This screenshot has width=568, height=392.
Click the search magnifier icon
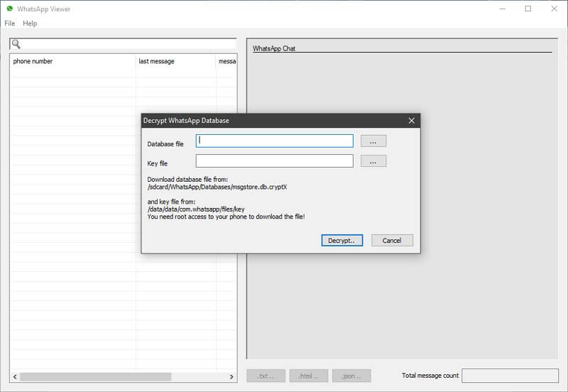[16, 44]
